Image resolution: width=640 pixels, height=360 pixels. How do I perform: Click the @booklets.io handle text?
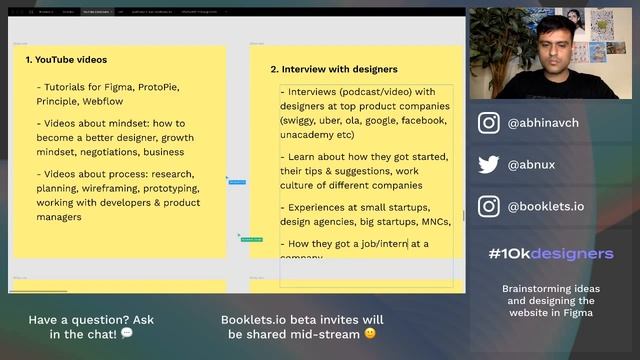[x=546, y=207]
